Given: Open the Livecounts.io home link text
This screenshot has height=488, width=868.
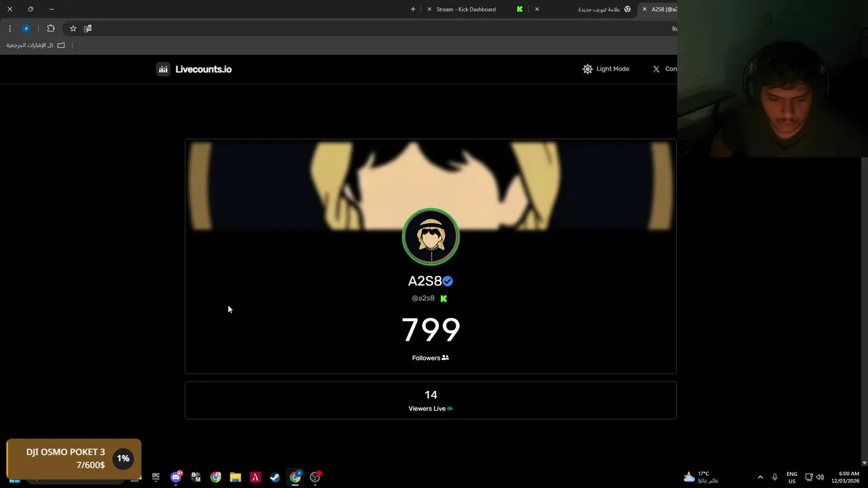Looking at the screenshot, I should click(x=203, y=69).
